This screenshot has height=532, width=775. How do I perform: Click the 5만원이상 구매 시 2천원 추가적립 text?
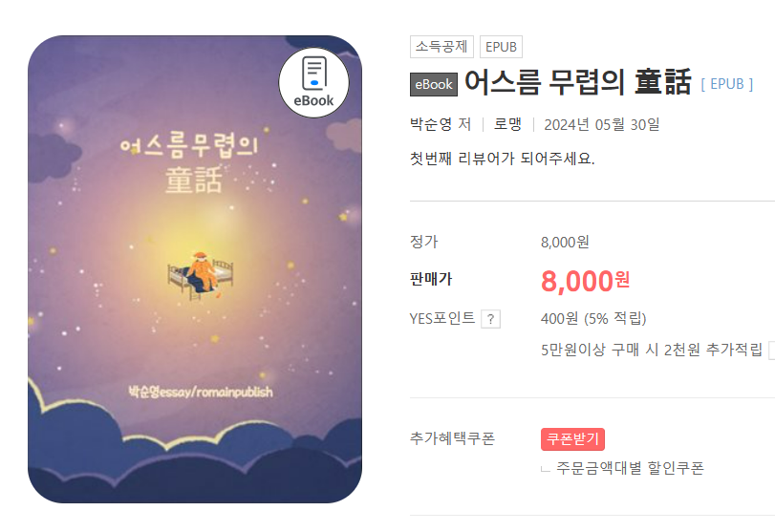[x=652, y=350]
